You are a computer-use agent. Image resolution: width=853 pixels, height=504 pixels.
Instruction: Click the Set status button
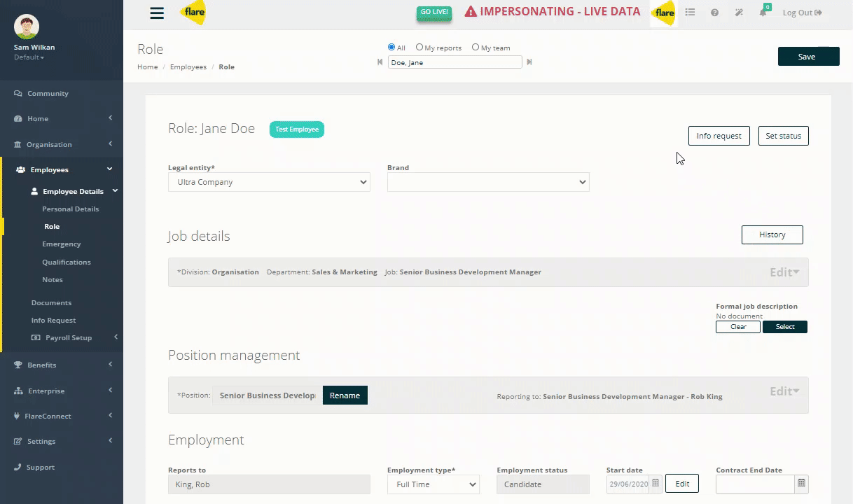[x=784, y=136]
